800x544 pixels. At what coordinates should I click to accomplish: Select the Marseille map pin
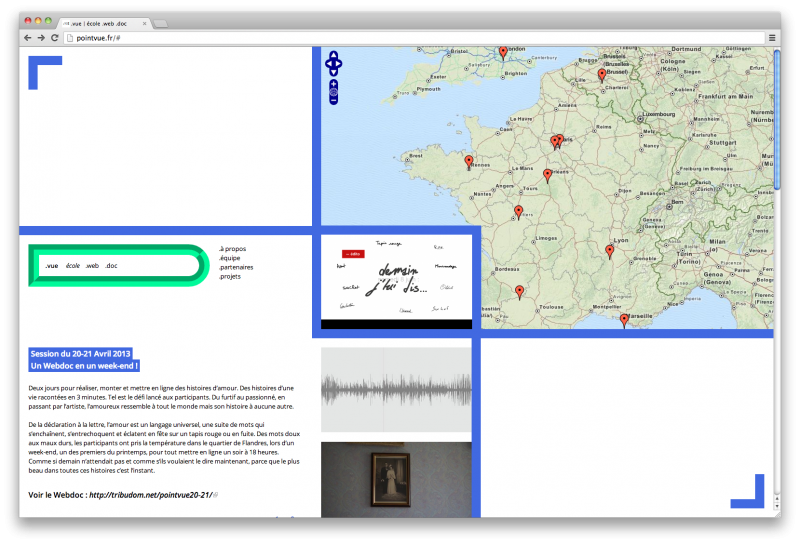click(x=624, y=320)
